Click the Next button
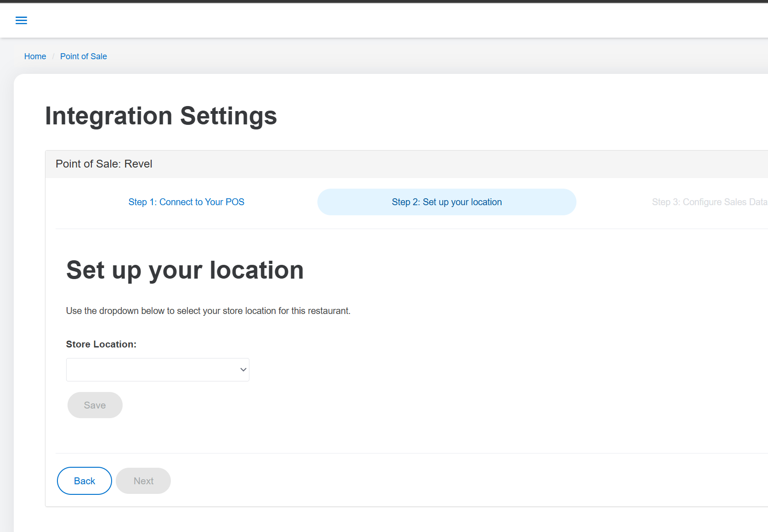 point(143,481)
